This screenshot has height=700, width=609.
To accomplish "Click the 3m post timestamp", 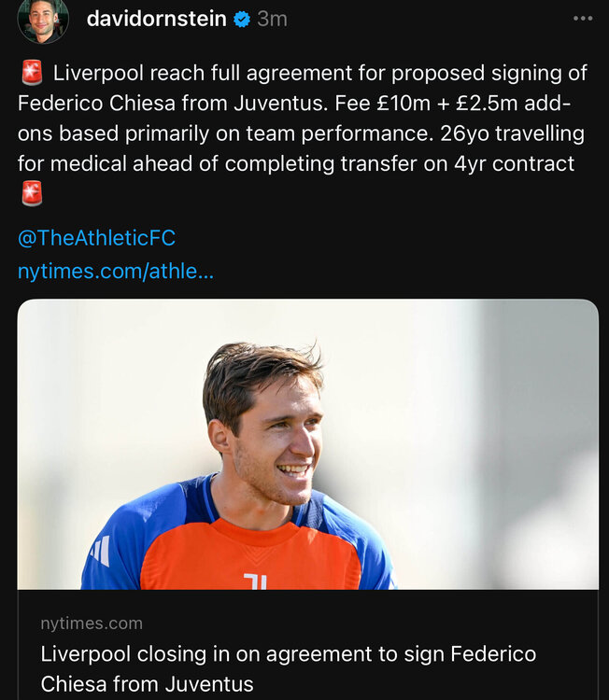I will click(x=272, y=20).
